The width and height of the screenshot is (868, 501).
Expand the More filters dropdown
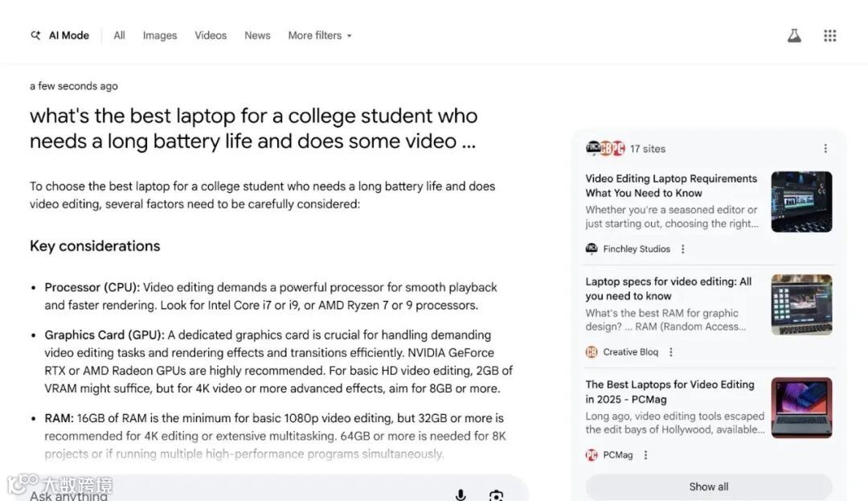pos(320,35)
